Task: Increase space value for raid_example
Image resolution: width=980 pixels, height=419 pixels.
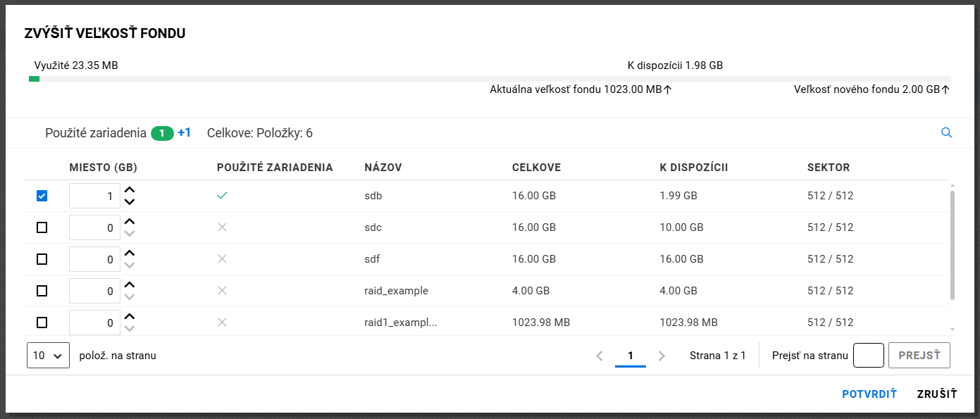Action: pos(129,284)
